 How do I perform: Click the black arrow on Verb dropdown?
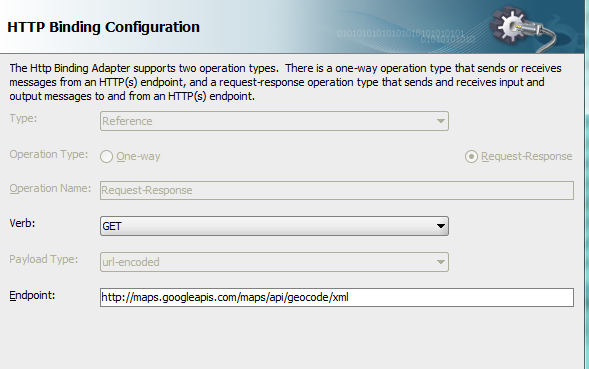pos(441,226)
